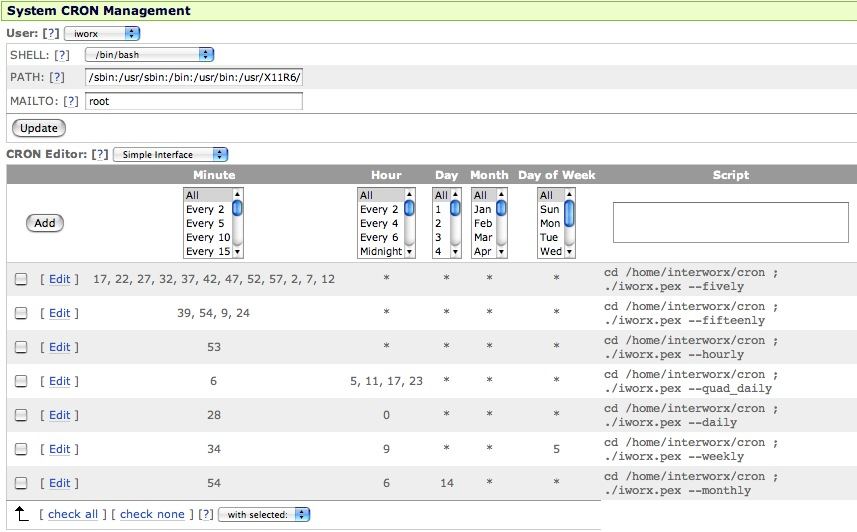Open help [?] next to User
This screenshot has width=857, height=532.
click(x=51, y=33)
